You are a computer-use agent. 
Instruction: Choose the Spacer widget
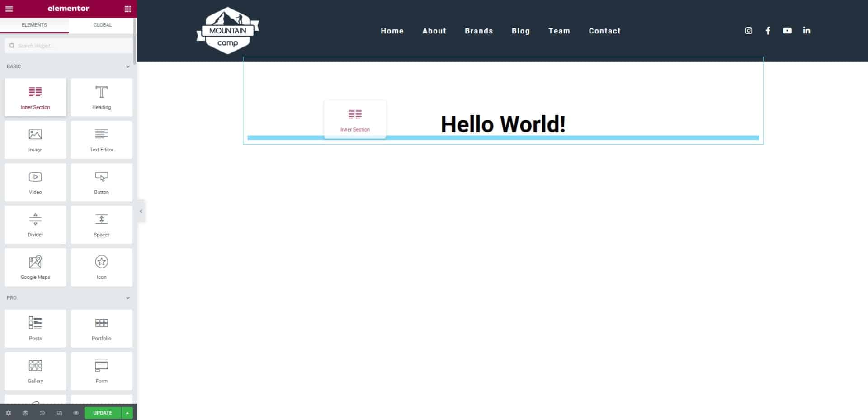(101, 225)
